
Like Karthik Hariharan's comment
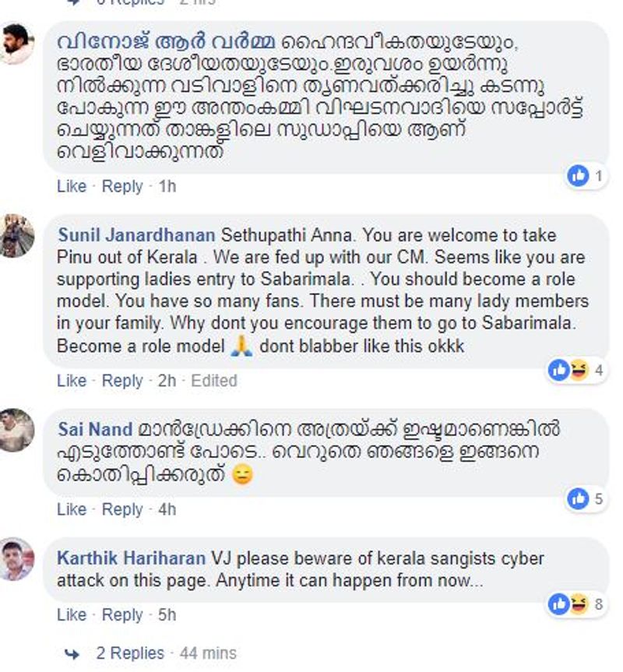coord(71,614)
